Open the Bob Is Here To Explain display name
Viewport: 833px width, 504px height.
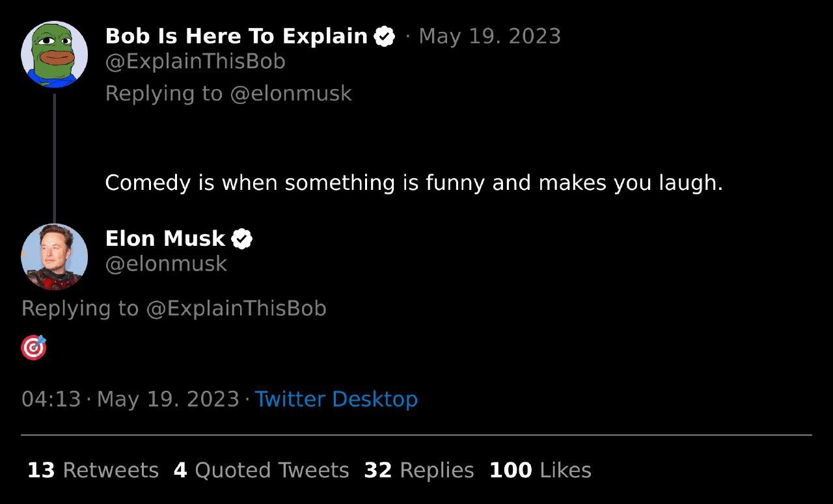coord(237,36)
